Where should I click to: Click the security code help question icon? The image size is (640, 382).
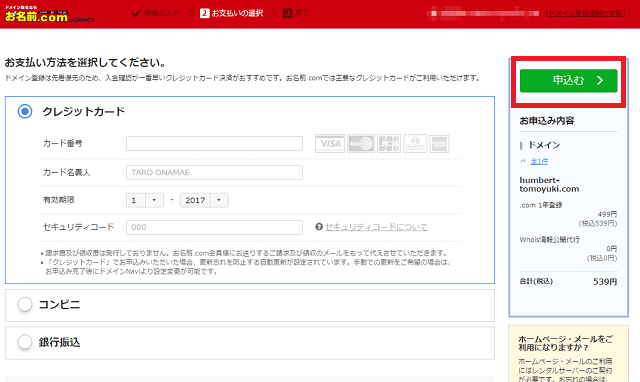coord(319,227)
